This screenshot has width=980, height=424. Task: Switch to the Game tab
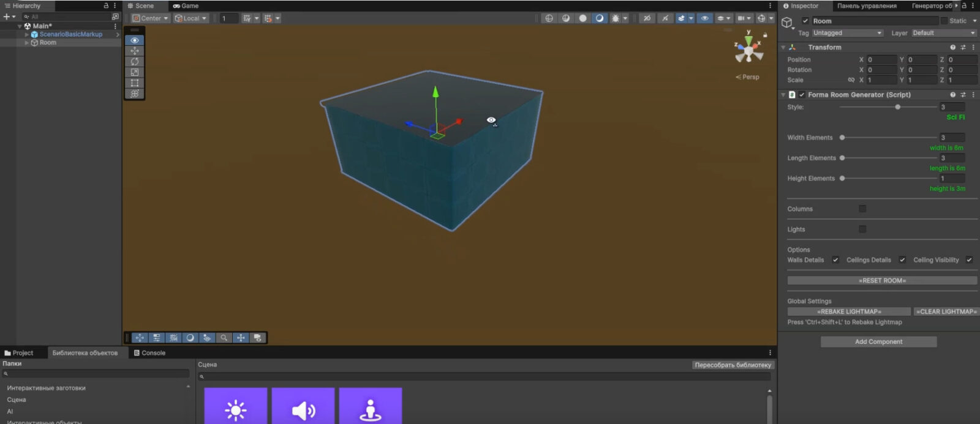tap(186, 6)
